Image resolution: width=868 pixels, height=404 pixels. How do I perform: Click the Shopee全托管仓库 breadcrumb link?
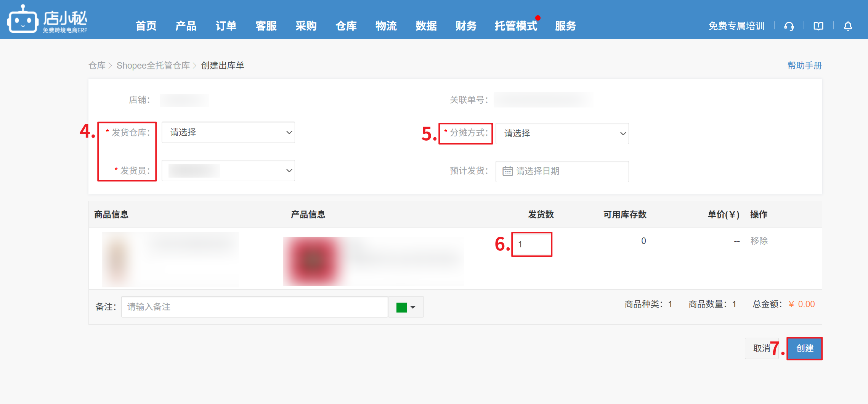coord(153,66)
